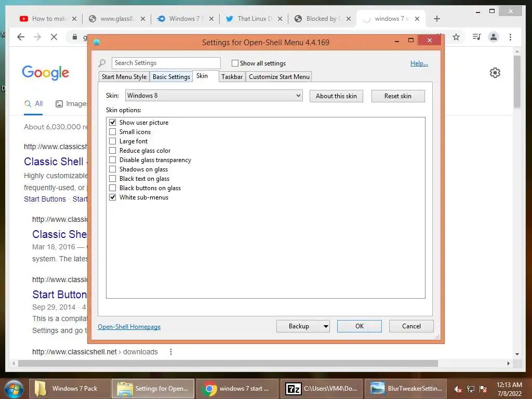The image size is (532, 399).
Task: Switch to Chrome taskbar item
Action: 237,389
